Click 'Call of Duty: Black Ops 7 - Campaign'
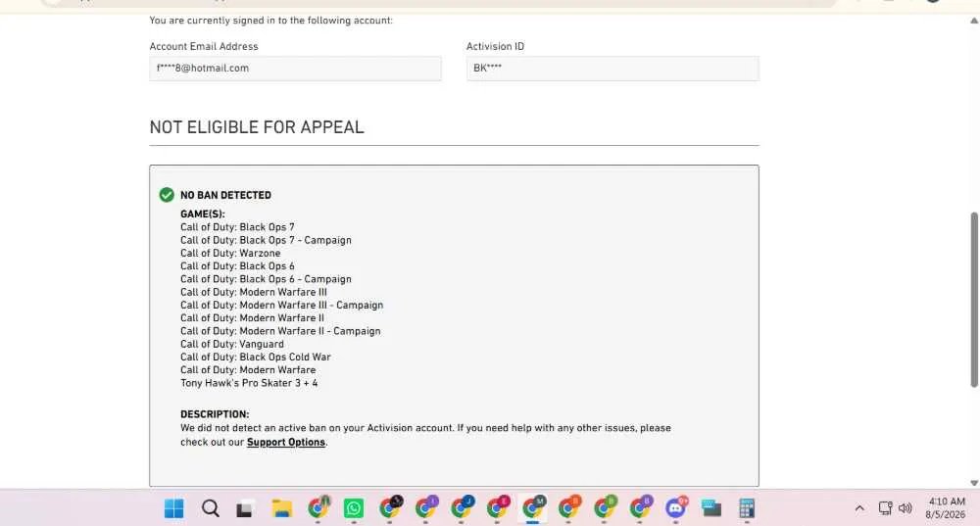This screenshot has height=526, width=980. coord(266,241)
